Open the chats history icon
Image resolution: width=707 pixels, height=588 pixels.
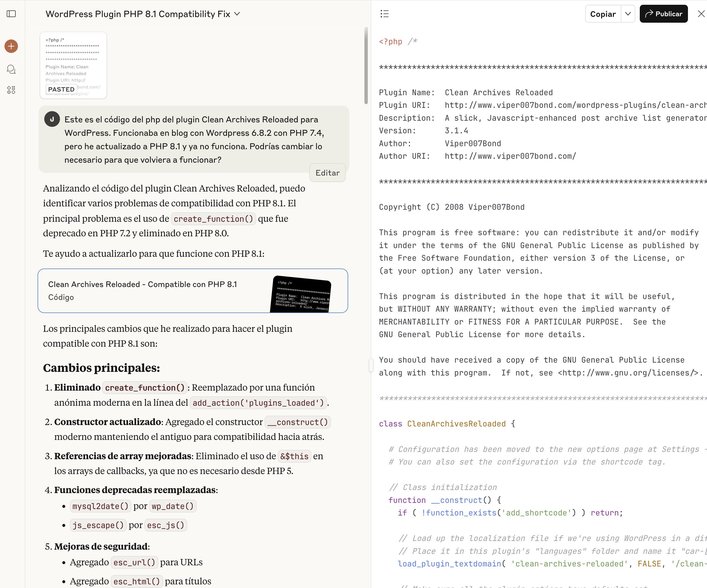(11, 69)
